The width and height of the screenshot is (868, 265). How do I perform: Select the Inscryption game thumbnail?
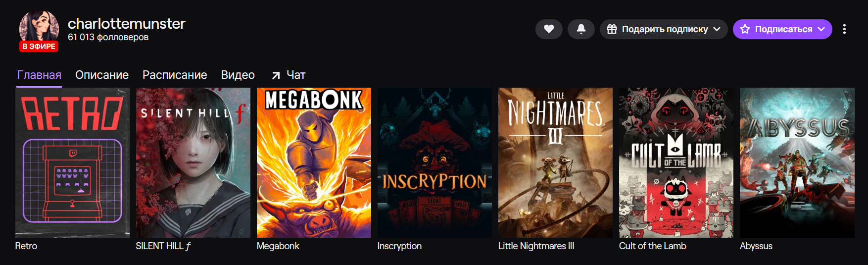pyautogui.click(x=434, y=162)
